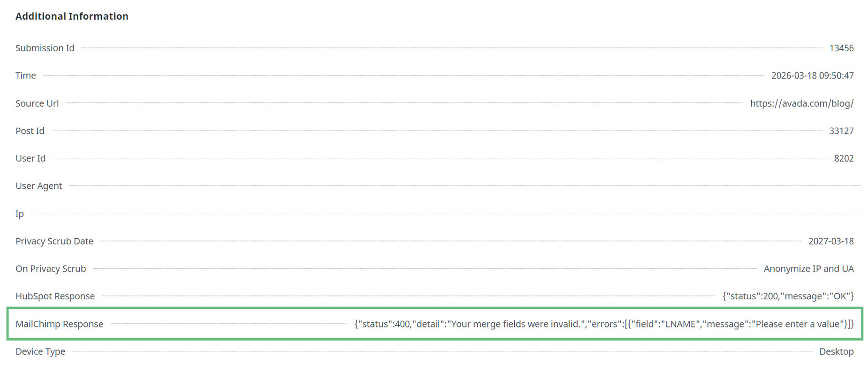The image size is (868, 373).
Task: Click the Source Url label
Action: 37,103
